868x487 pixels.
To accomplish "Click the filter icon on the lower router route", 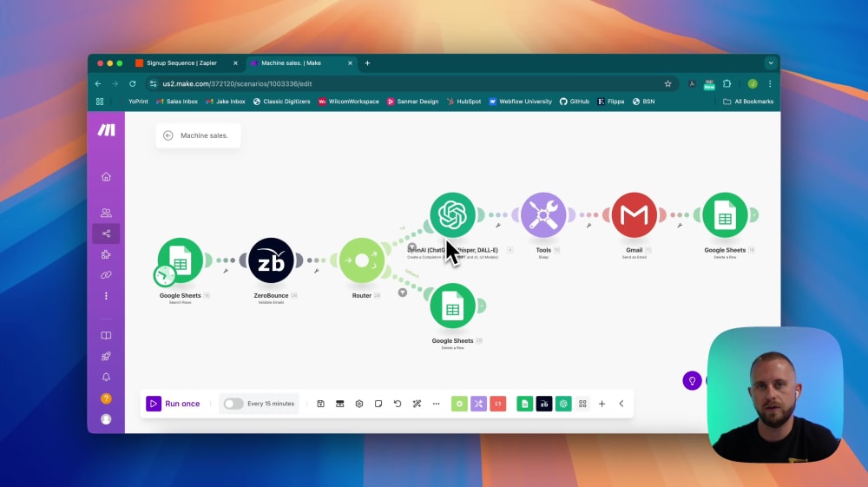I will [403, 293].
